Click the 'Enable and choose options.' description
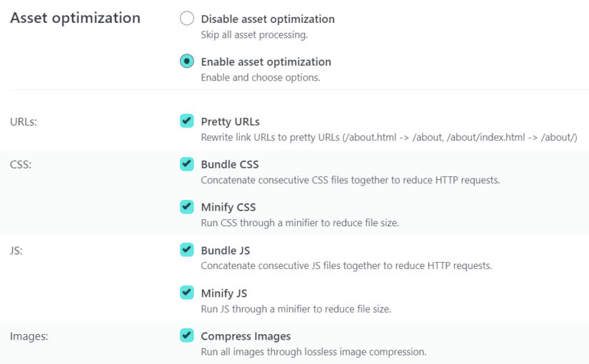 261,77
